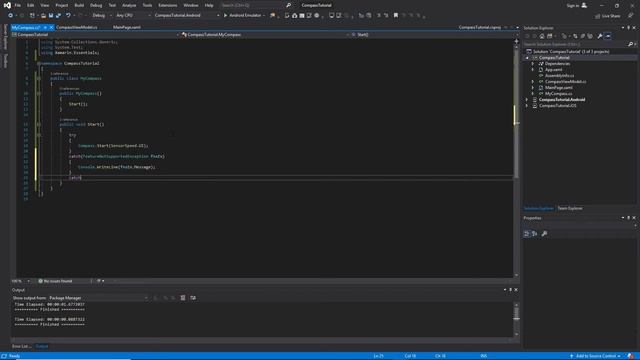This screenshot has height=360, width=640.
Task: Click the Save All toolbar icon
Action: coord(58,16)
